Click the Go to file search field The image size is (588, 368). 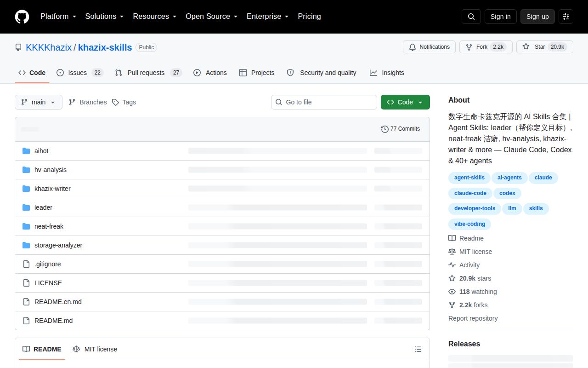[x=324, y=102]
